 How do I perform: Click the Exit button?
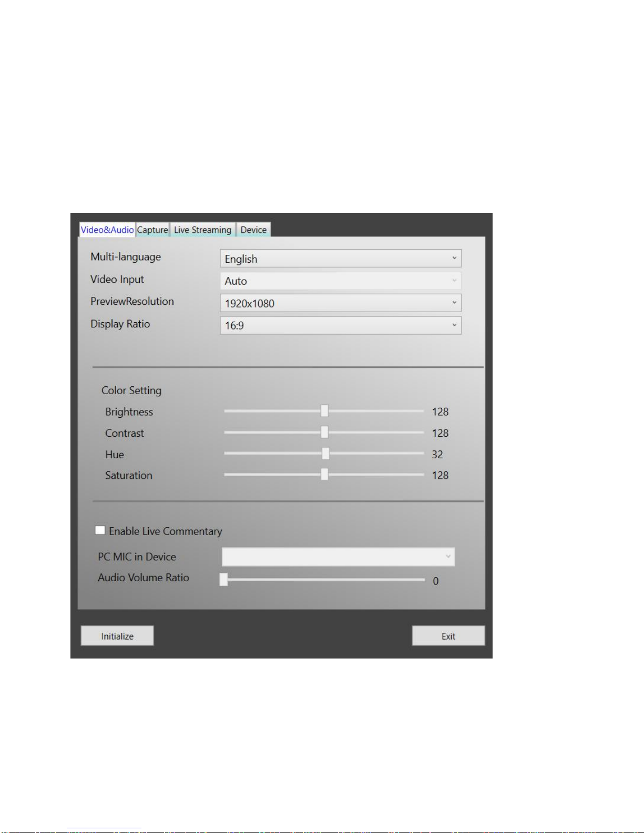[448, 635]
